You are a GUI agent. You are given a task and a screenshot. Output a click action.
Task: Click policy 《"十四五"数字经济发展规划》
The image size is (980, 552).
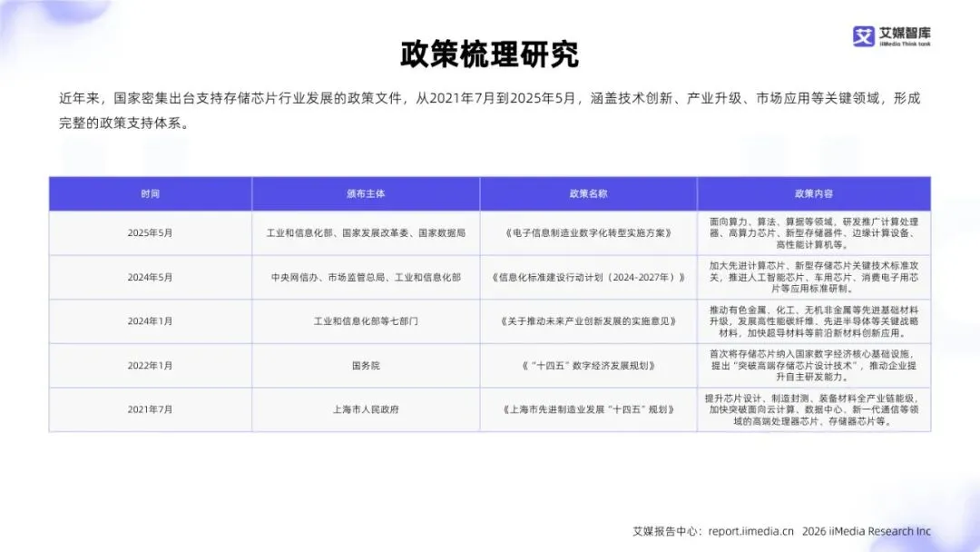(588, 366)
